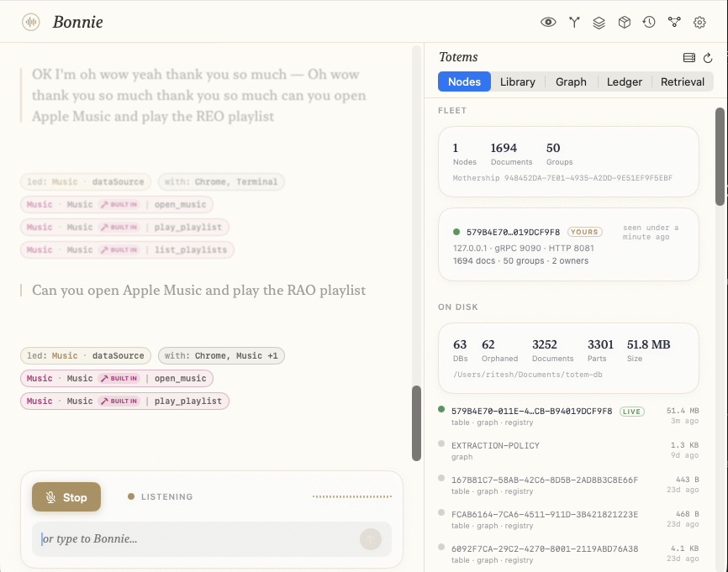Click the green status dot on YOURS node
Screen dimensions: 728x572
[456, 232]
